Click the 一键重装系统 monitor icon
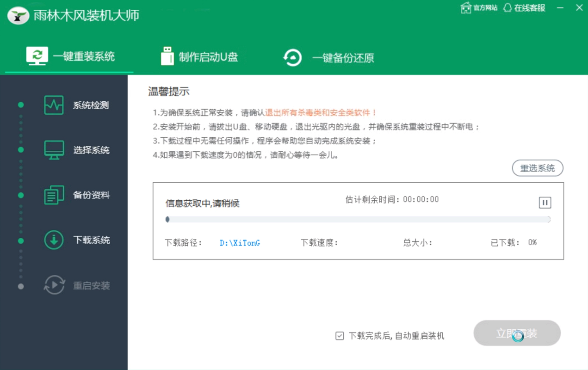The width and height of the screenshot is (588, 370). (37, 56)
